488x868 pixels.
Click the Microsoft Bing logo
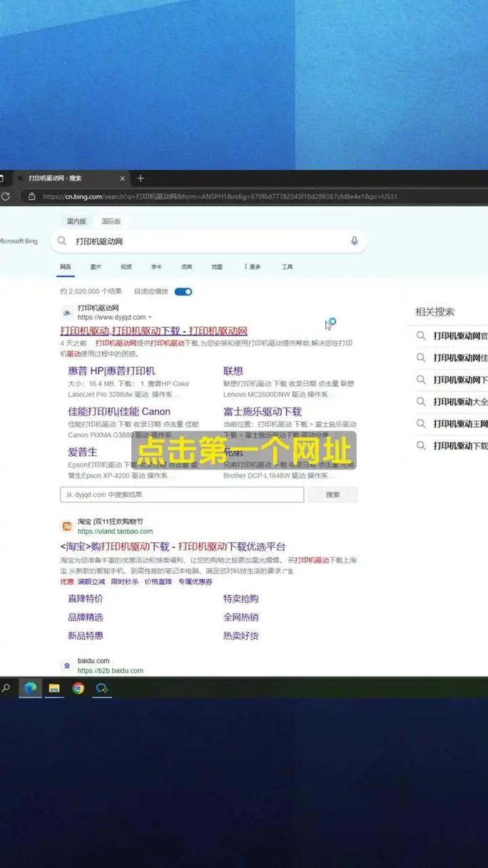click(x=19, y=241)
